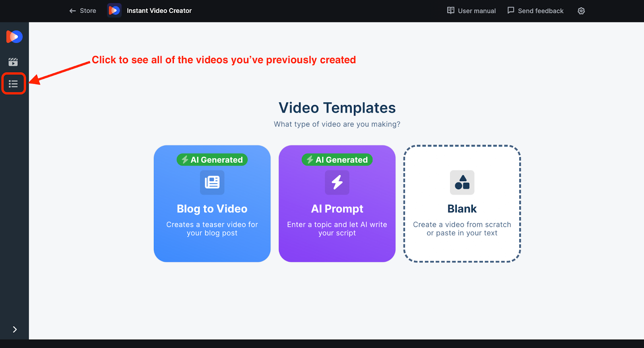Click the shapes icon on the Blank card
This screenshot has height=348, width=644.
click(462, 182)
